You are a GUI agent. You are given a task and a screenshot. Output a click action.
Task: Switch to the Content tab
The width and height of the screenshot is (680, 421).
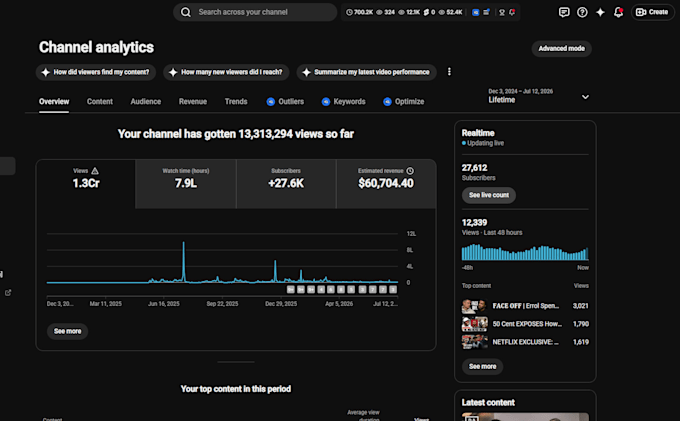100,101
